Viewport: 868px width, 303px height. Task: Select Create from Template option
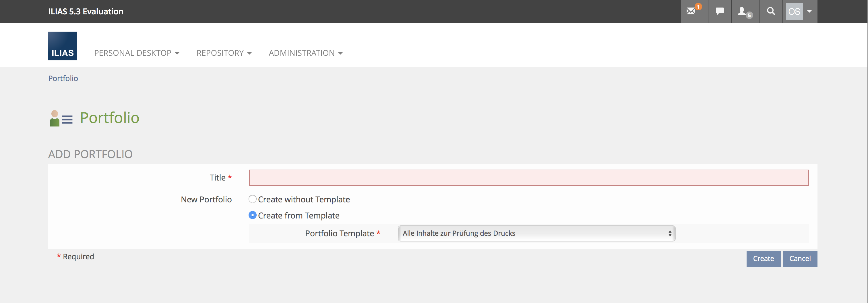coord(252,215)
